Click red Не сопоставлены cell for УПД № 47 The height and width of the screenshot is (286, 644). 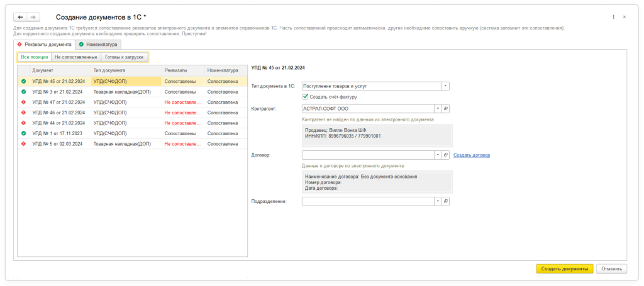pyautogui.click(x=183, y=102)
